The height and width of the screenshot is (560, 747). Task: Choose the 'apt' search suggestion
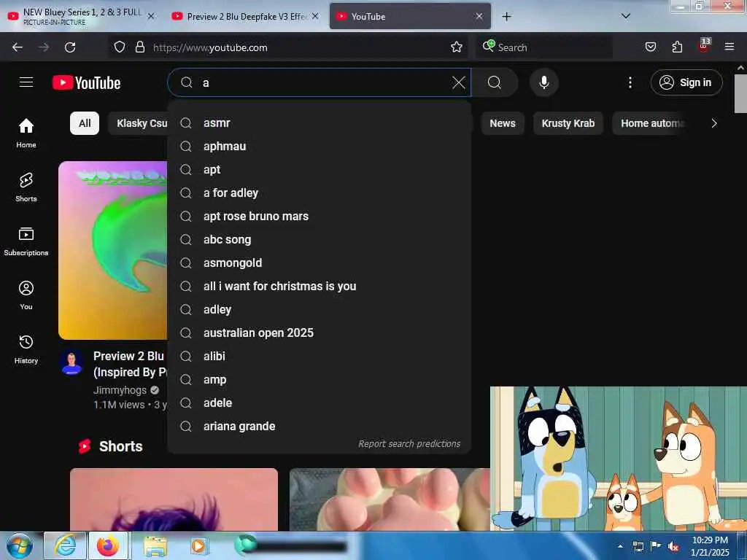(x=320, y=169)
